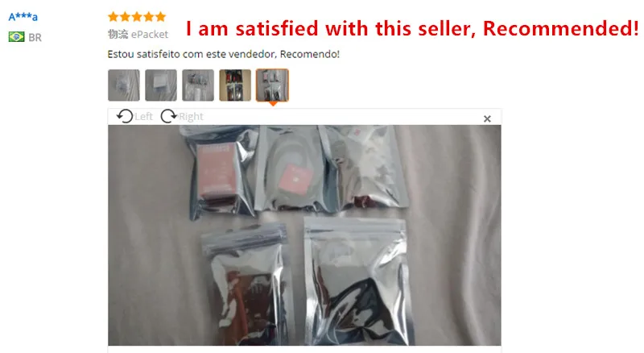Click the fifth rating star
644x353 pixels.
[160, 16]
